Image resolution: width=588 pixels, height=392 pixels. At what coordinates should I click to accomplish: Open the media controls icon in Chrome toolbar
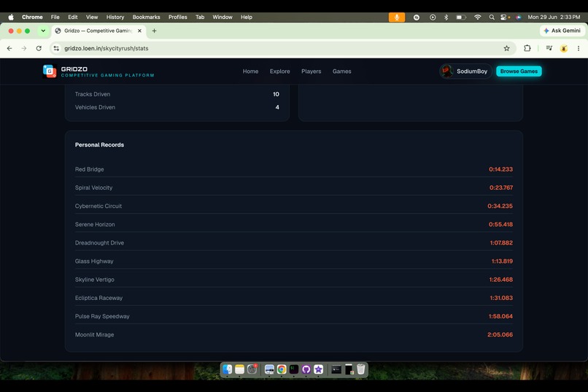pyautogui.click(x=549, y=48)
